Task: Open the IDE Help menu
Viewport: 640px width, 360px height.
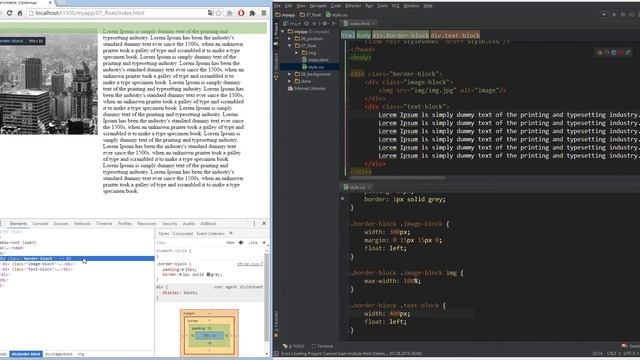Action: click(x=428, y=6)
